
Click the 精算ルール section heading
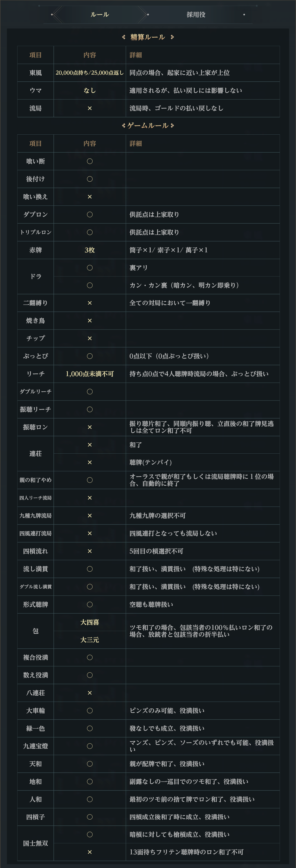[x=148, y=37]
